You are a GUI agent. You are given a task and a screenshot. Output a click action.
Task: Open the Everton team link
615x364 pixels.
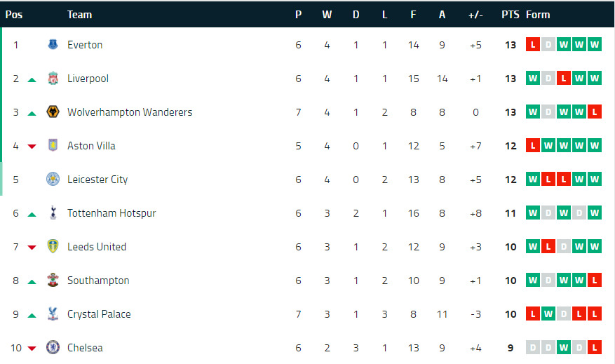coord(85,45)
